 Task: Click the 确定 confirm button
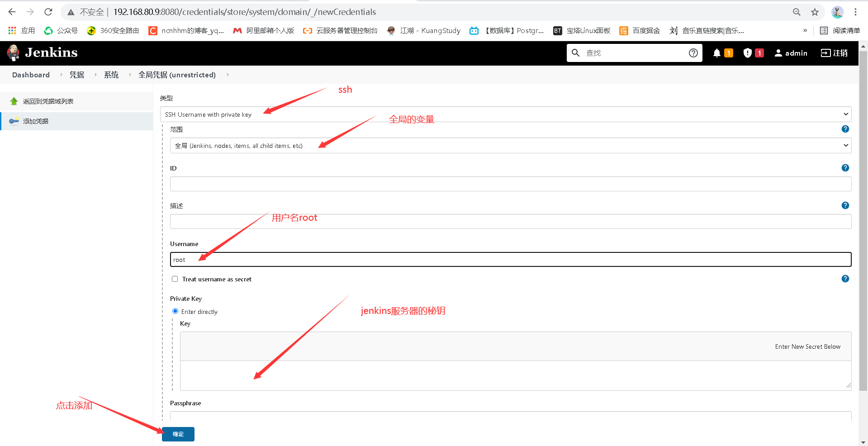point(178,434)
